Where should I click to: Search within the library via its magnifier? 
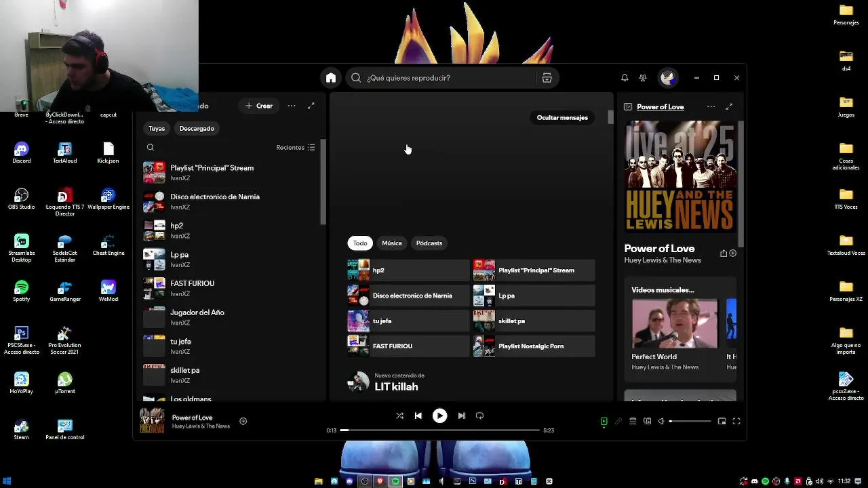151,147
